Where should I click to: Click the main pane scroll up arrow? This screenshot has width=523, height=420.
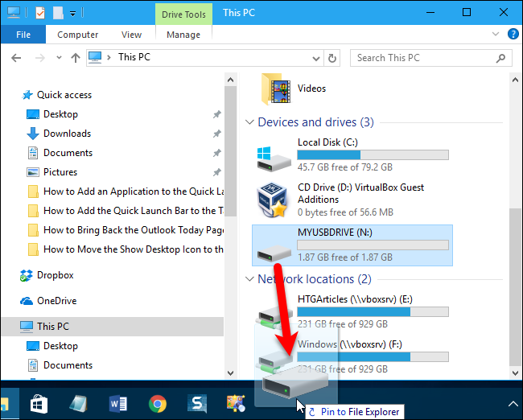pos(515,80)
